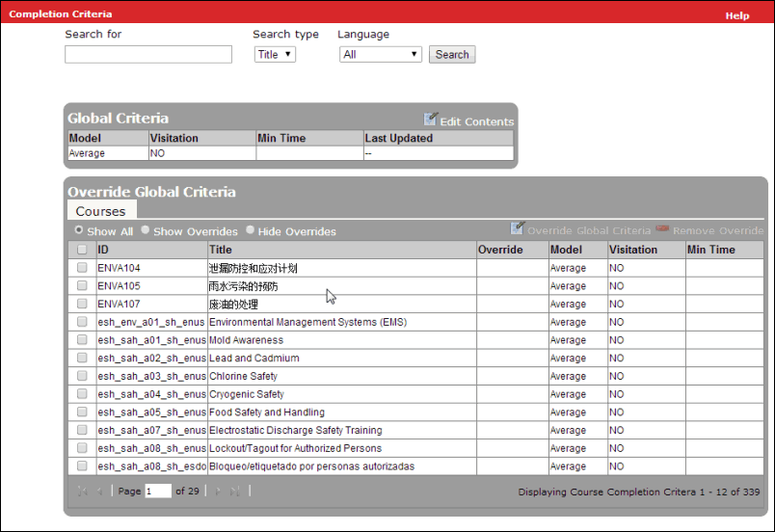Select the Show Overrides radio button
This screenshot has height=532, width=775.
pos(146,230)
